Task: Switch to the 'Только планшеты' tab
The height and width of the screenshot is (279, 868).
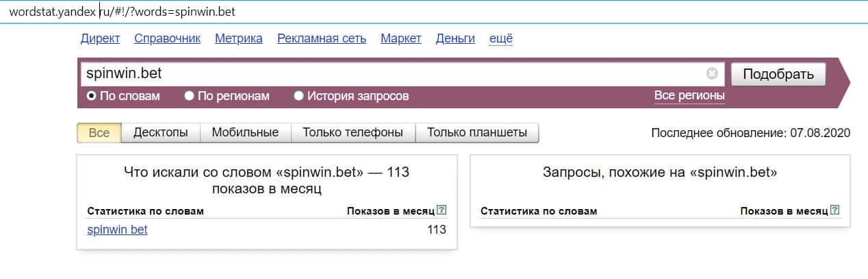Action: [x=477, y=132]
